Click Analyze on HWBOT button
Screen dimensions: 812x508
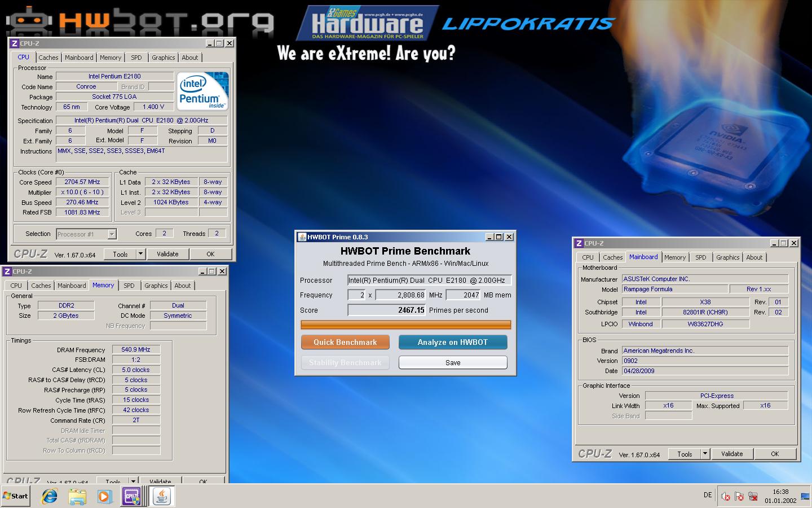click(453, 342)
